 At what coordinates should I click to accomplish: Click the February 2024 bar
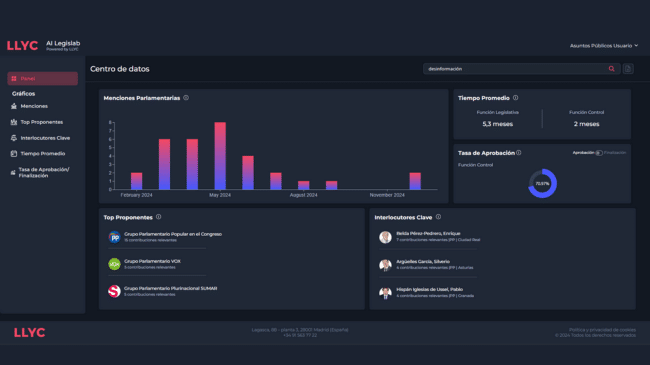click(x=136, y=181)
